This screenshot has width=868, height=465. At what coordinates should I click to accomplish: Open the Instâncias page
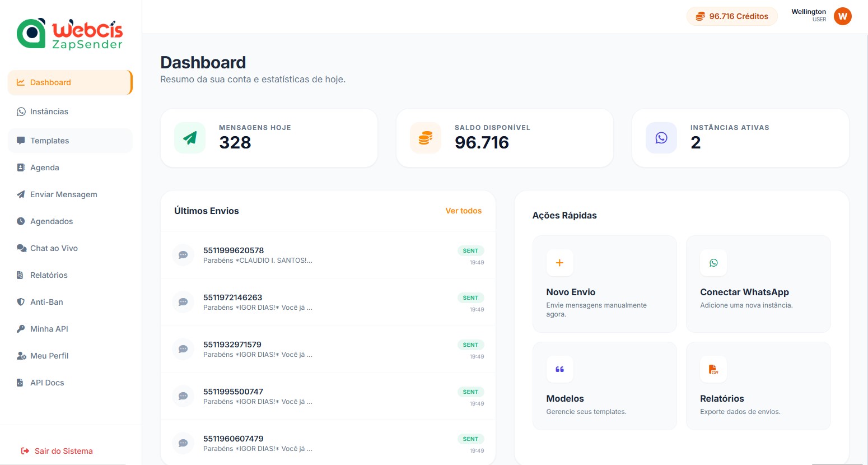tap(49, 111)
